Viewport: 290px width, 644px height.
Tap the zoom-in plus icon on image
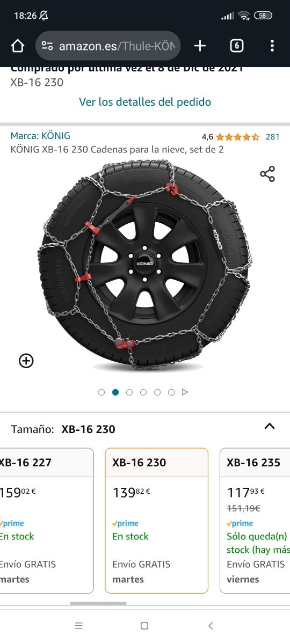(26, 361)
